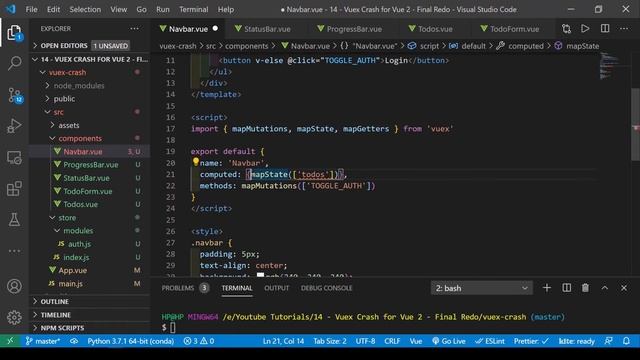640x360 pixels.
Task: Click the feedback icon in status bar
Action: [x=609, y=341]
